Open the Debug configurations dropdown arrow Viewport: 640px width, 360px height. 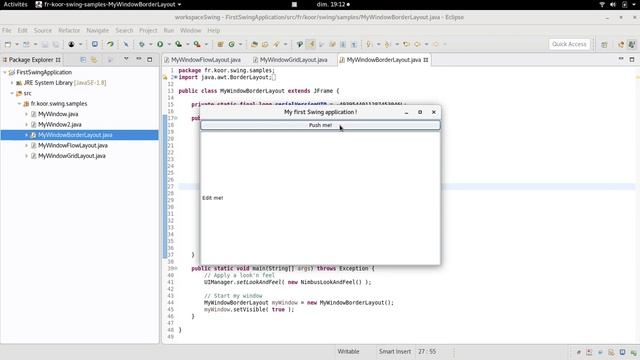(150, 44)
